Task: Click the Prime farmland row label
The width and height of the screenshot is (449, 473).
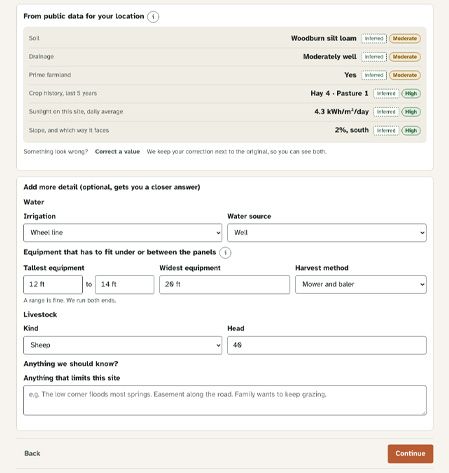Action: point(50,75)
